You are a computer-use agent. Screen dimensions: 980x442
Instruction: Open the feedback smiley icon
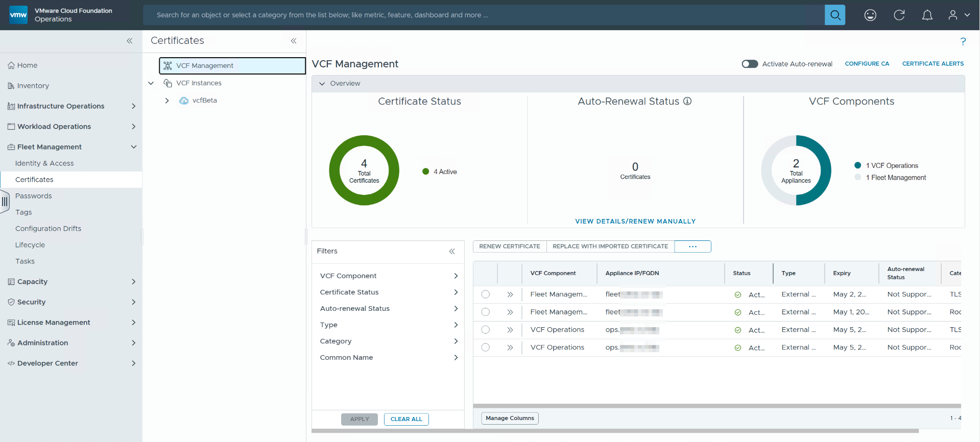870,15
